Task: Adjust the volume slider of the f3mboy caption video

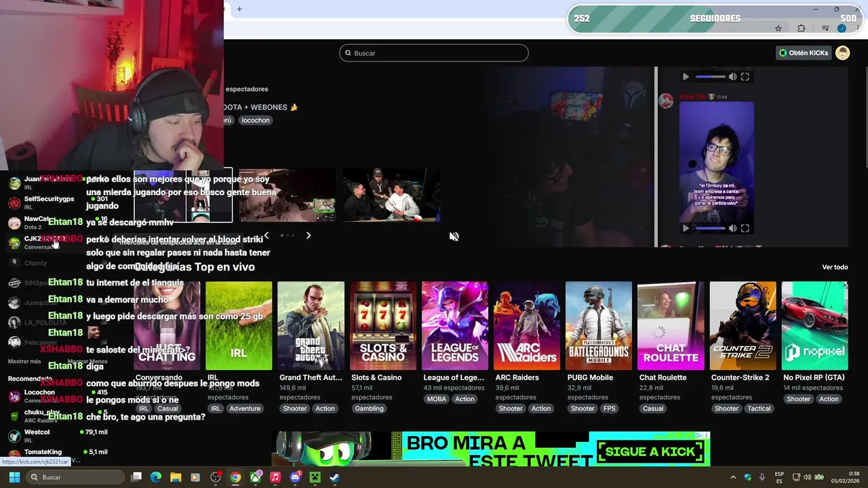Action: 710,228
